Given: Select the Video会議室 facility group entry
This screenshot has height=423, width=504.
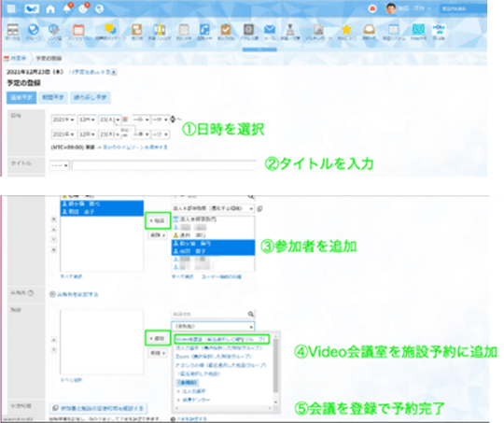Looking at the screenshot, I should pyautogui.click(x=221, y=339).
